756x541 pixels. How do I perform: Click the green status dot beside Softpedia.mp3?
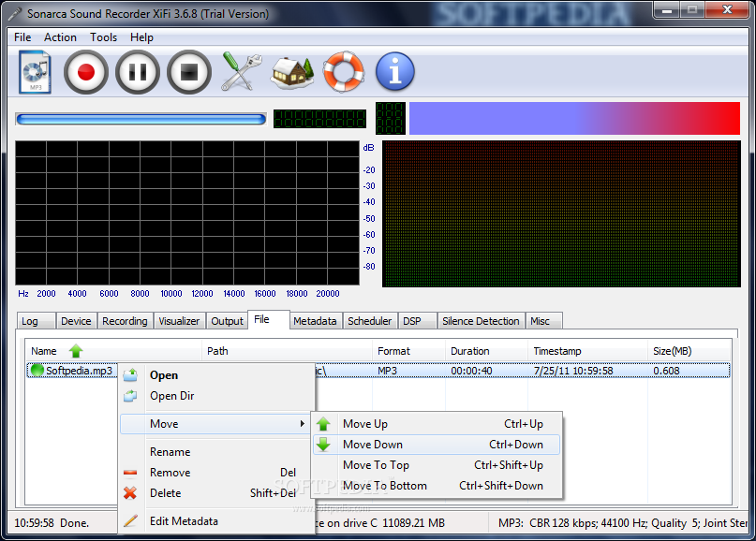[37, 370]
